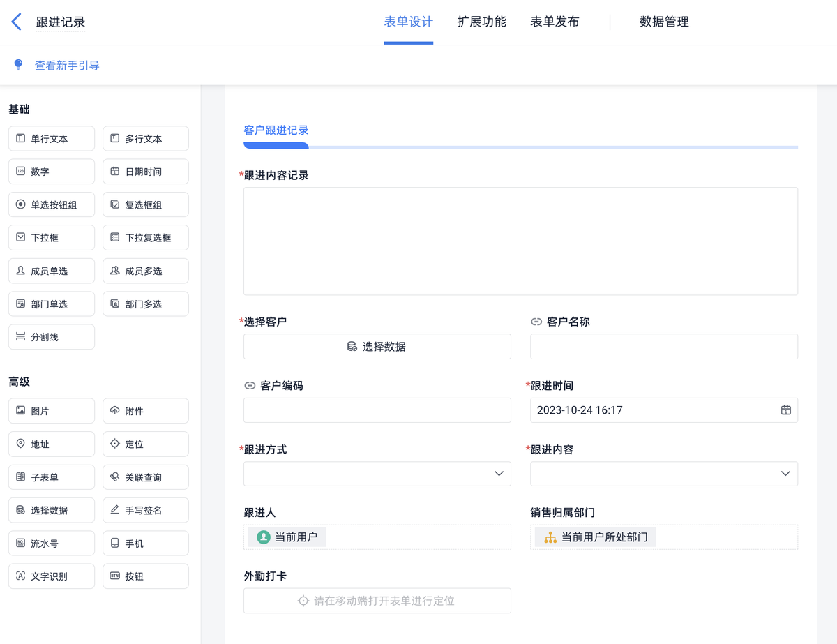Switch to the 扩展功能 tab
This screenshot has height=644, width=837.
[481, 22]
